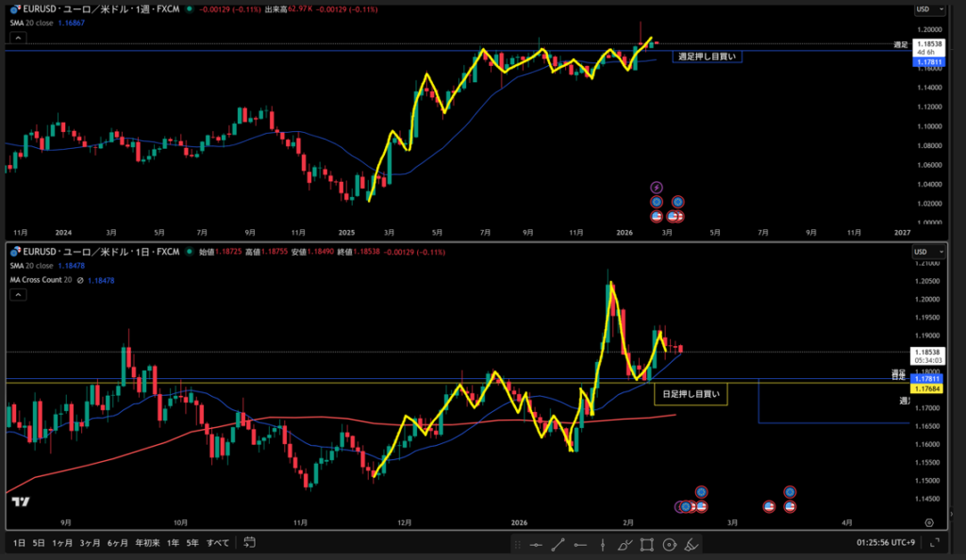Click the eraser tool in drawing toolbar
The width and height of the screenshot is (966, 560).
click(691, 544)
